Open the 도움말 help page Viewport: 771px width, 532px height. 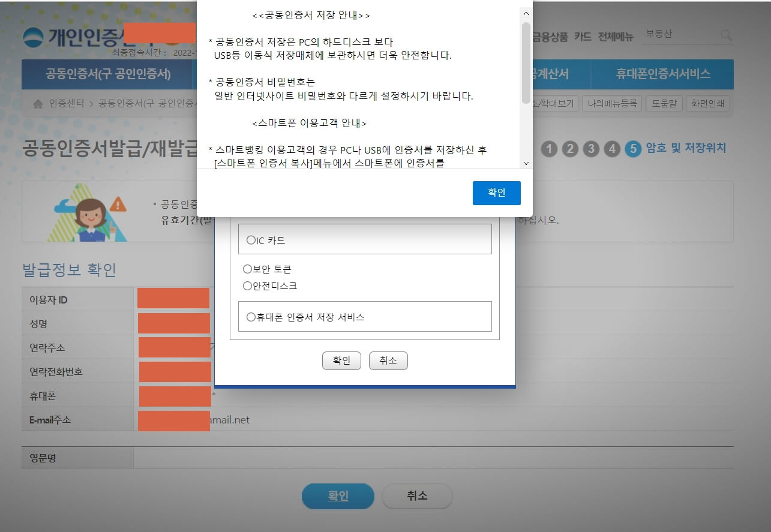coord(664,103)
